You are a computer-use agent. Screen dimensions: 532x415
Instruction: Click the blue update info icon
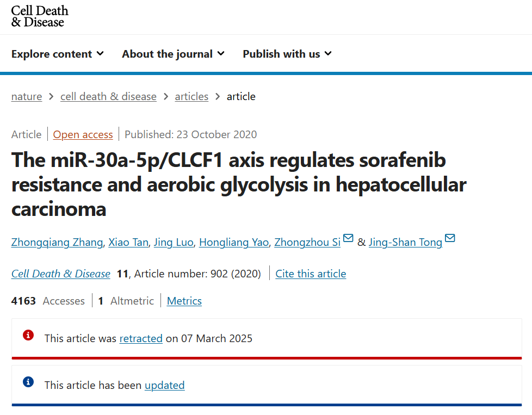(28, 382)
